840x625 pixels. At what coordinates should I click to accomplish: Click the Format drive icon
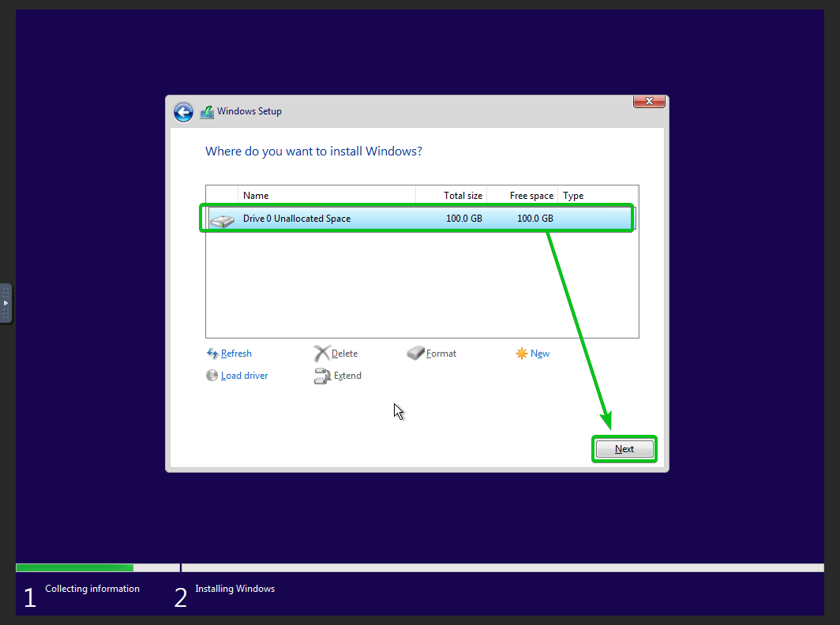point(415,353)
